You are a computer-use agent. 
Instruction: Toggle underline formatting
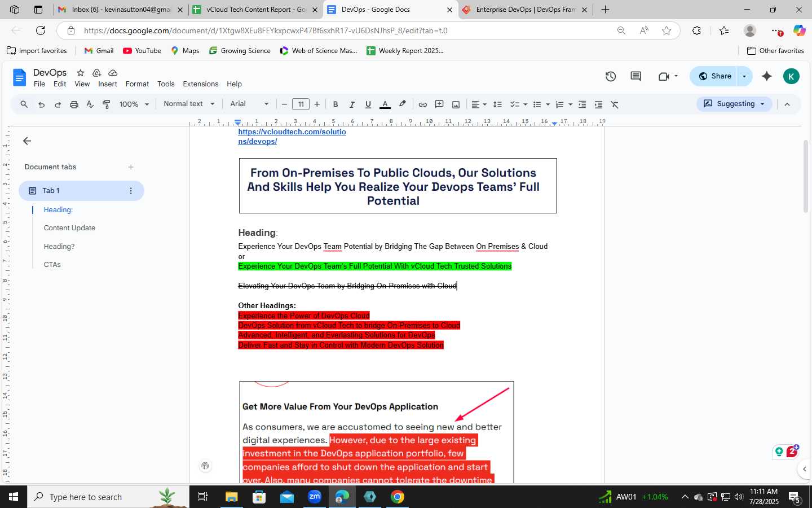pos(368,104)
